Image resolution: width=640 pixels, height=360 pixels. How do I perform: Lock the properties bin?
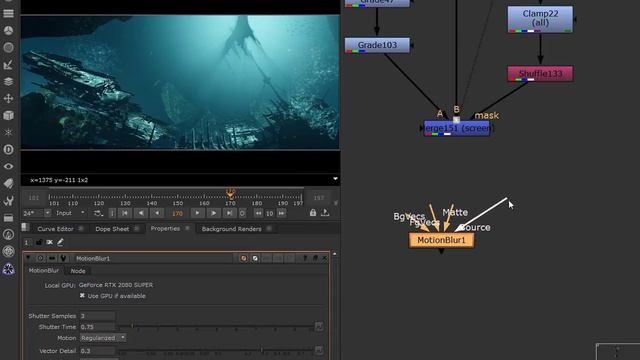coord(39,242)
